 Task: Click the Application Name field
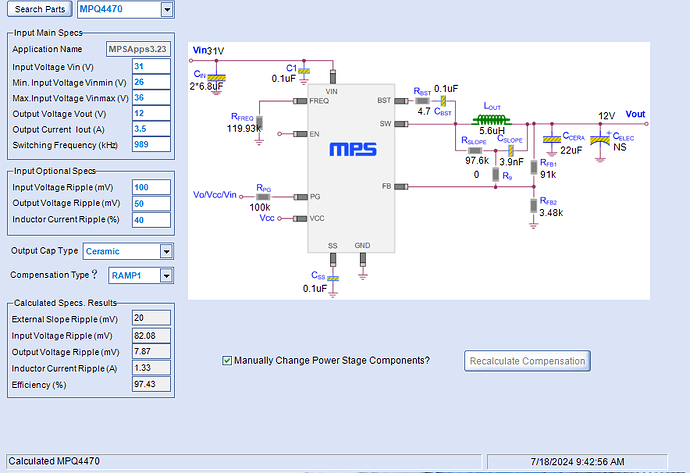pos(138,49)
